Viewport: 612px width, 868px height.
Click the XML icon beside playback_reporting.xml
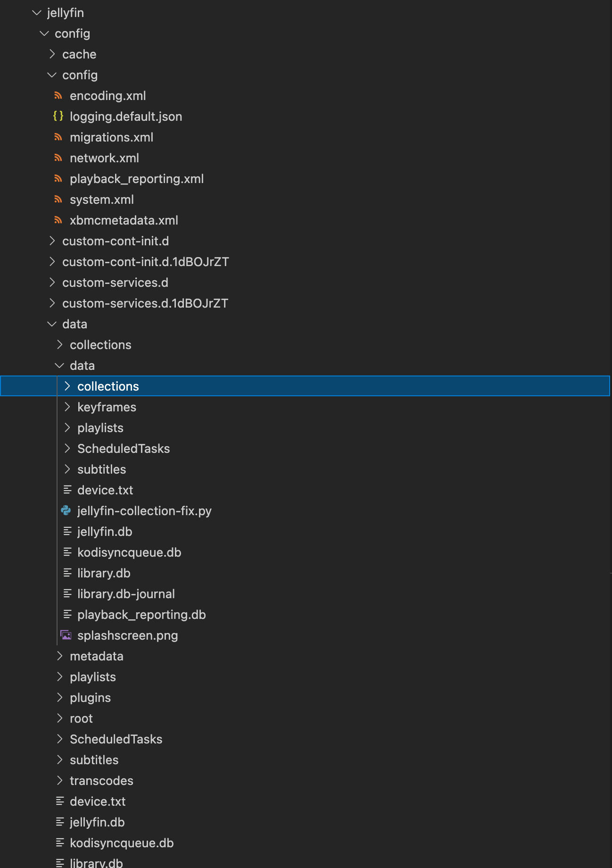[x=58, y=178]
